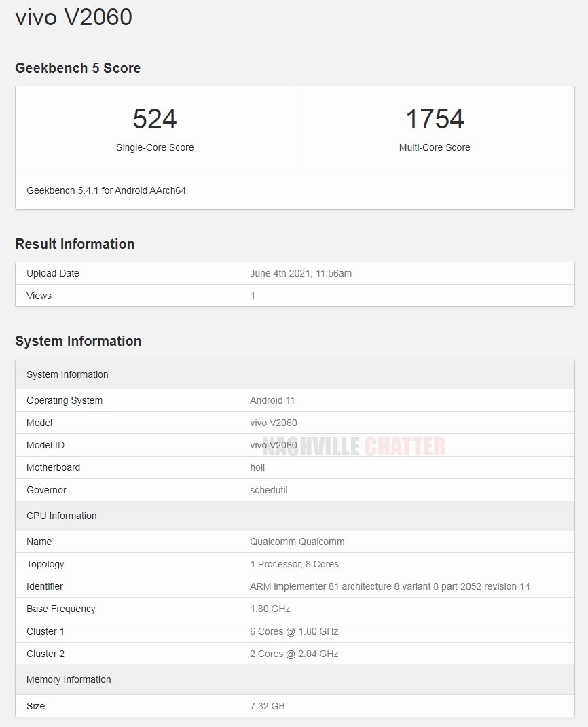Select the holi motherboard value
Viewport: 588px width, 727px height.
point(257,467)
